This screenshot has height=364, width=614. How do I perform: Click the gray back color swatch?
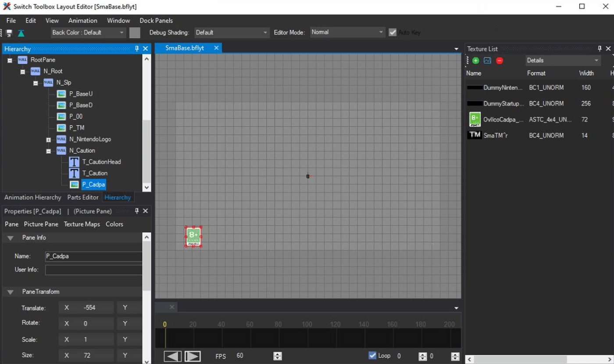tap(135, 33)
